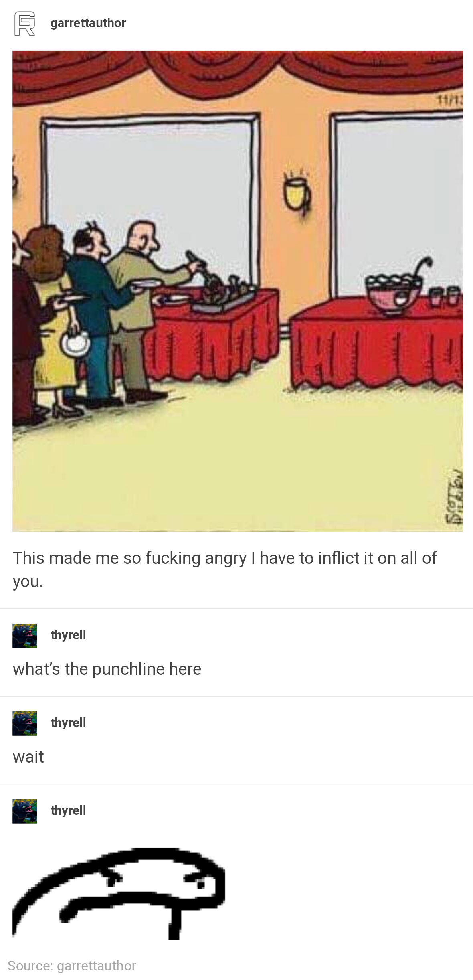The image size is (473, 980).
Task: Open the buffet line cartoon image
Action: (238, 291)
